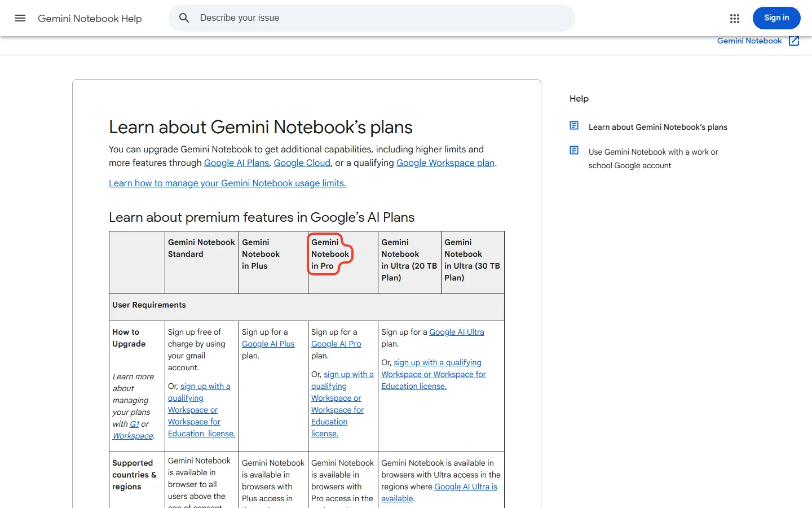812x508 pixels.
Task: Open the G1 link in How to Upgrade cell
Action: (x=134, y=424)
